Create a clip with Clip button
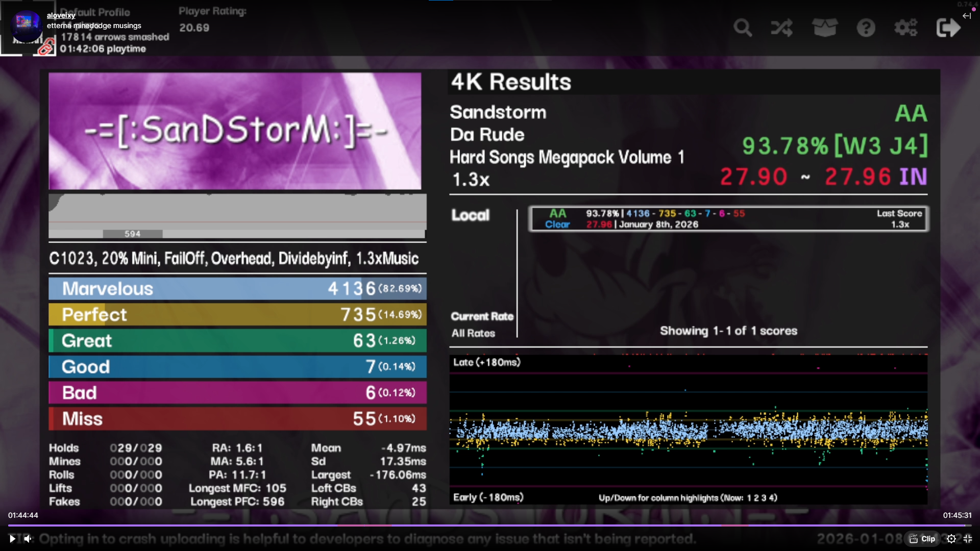 click(x=922, y=539)
